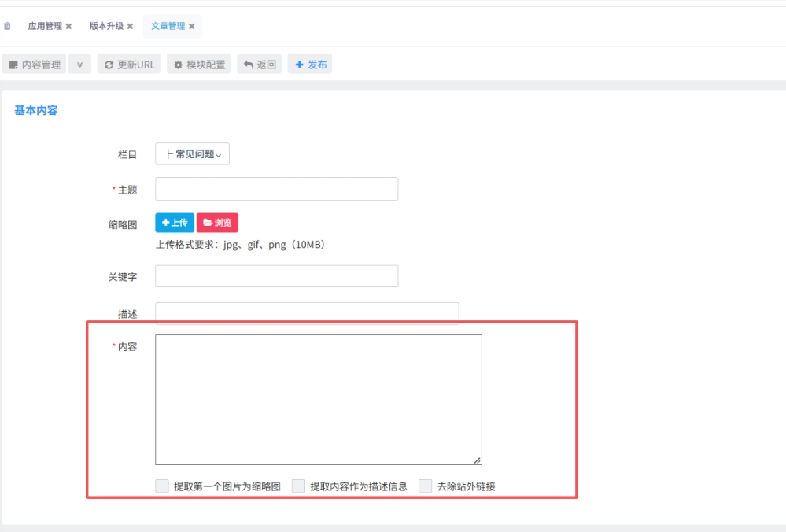786x532 pixels.
Task: Click the 更新URL button
Action: point(129,65)
